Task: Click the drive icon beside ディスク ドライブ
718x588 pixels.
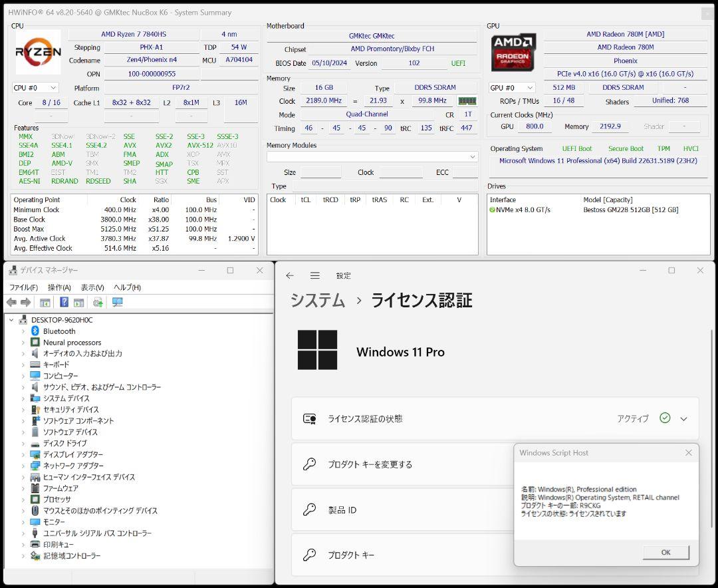Action: [x=35, y=444]
